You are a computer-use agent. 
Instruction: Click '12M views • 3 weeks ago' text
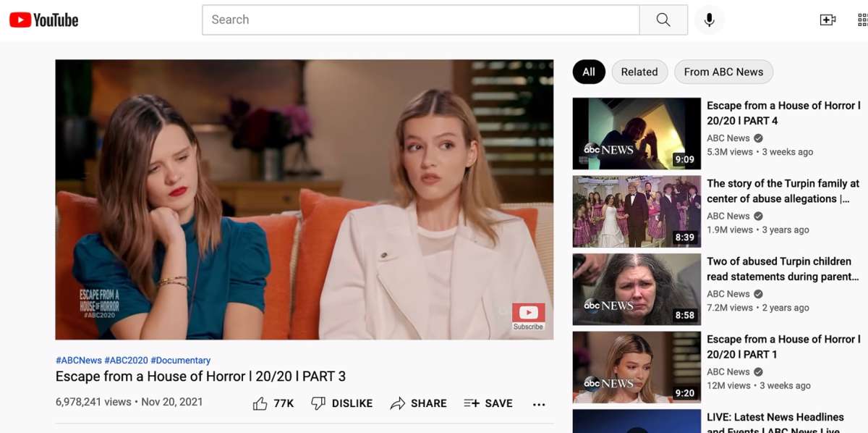(x=759, y=385)
